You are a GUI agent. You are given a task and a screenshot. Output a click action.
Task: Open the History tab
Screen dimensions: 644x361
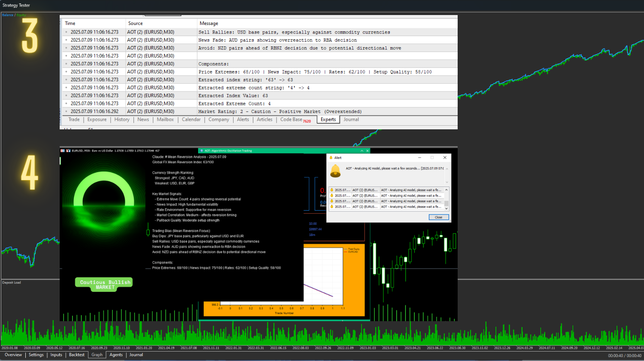click(x=122, y=119)
